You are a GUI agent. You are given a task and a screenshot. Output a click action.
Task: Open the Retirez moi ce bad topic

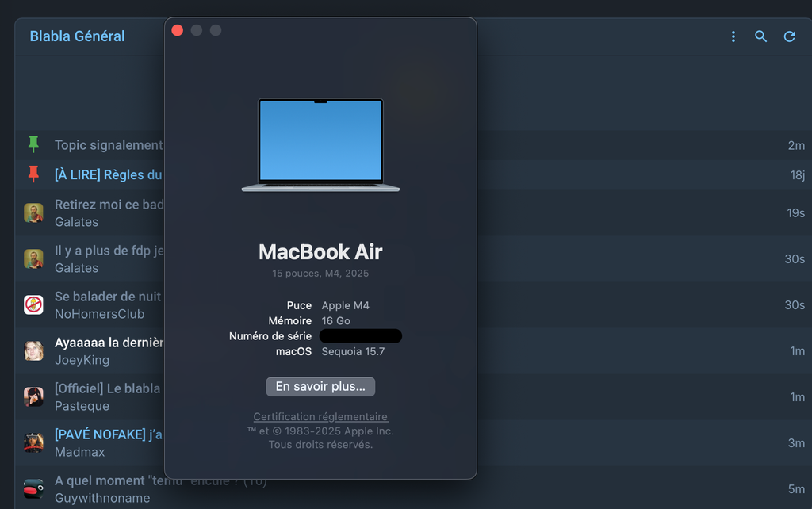tap(109, 205)
